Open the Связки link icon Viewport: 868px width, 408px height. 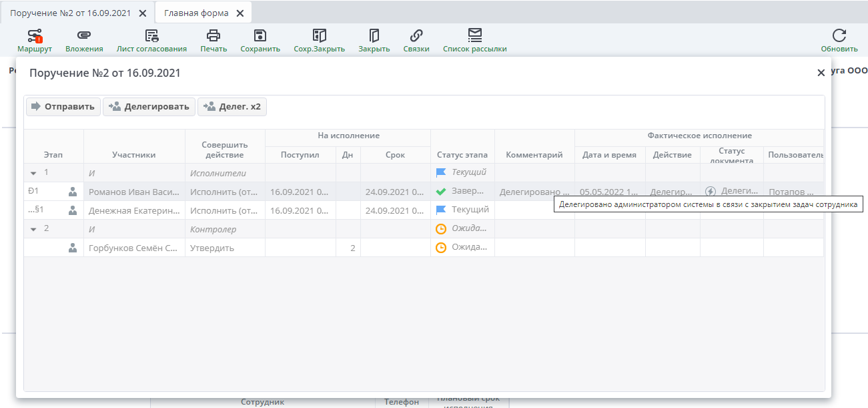coord(416,37)
